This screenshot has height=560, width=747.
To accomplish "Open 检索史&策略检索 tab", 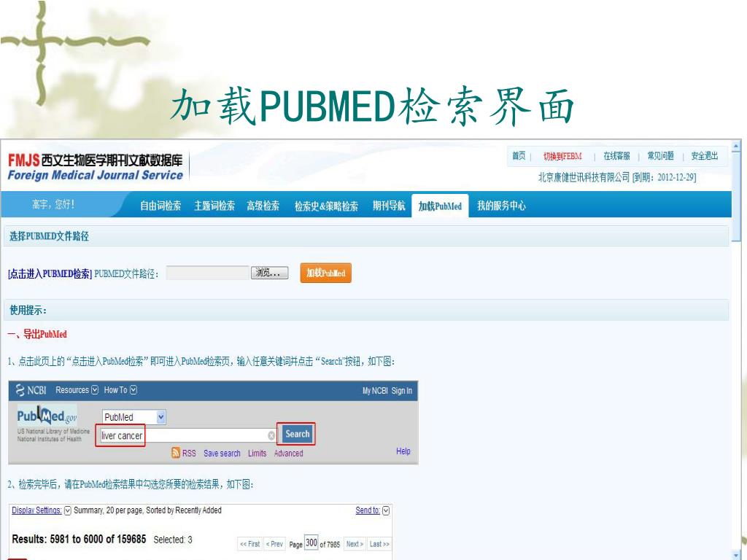I will click(326, 206).
